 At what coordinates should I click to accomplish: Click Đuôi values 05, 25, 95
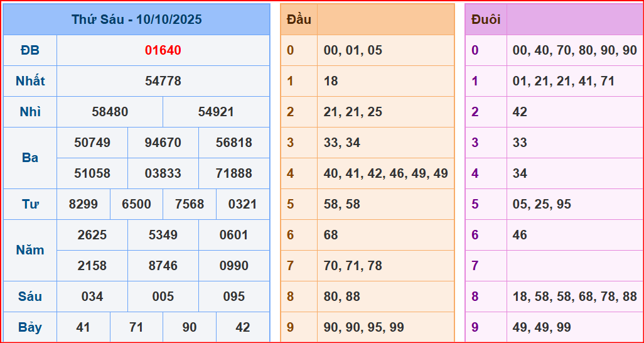542,204
